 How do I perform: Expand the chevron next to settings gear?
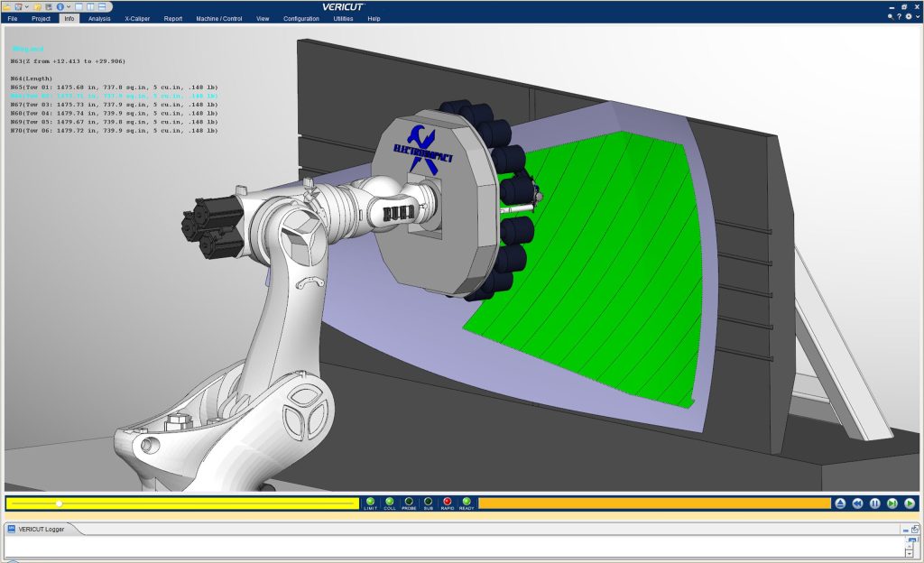coord(917,16)
